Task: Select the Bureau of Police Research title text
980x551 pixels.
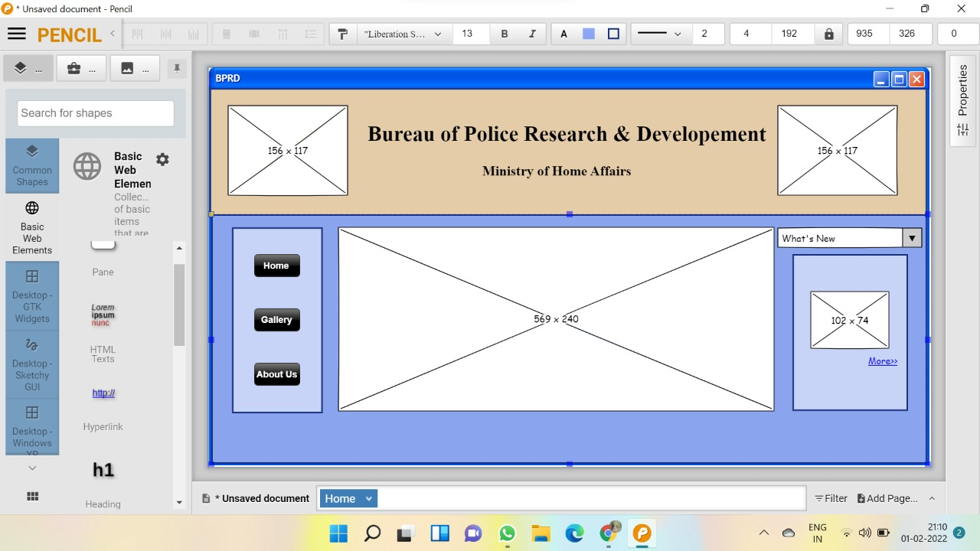Action: pyautogui.click(x=567, y=134)
